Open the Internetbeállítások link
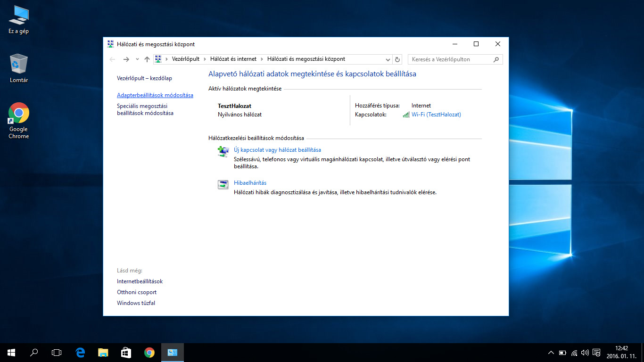The height and width of the screenshot is (362, 644). pos(140,281)
